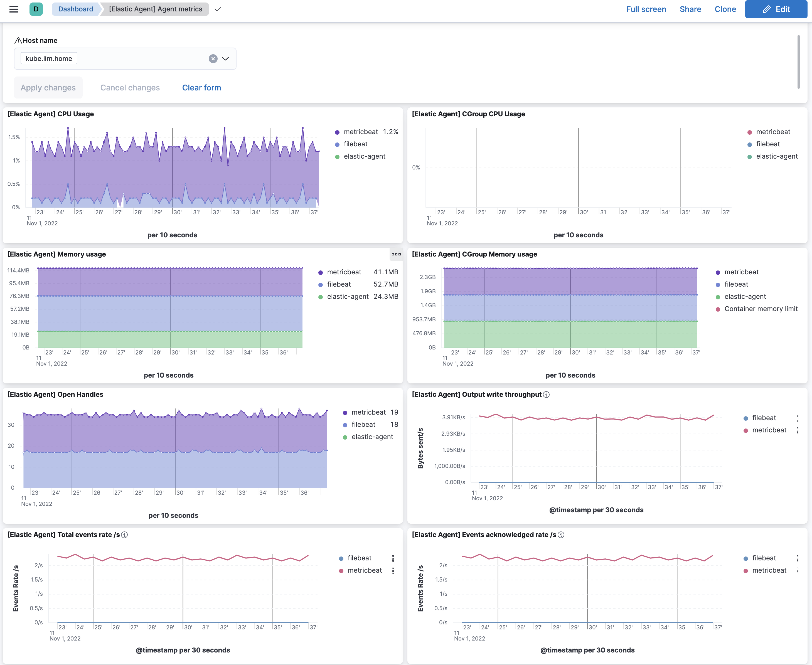Toggle filebeat series in Memory usage legend

click(339, 284)
